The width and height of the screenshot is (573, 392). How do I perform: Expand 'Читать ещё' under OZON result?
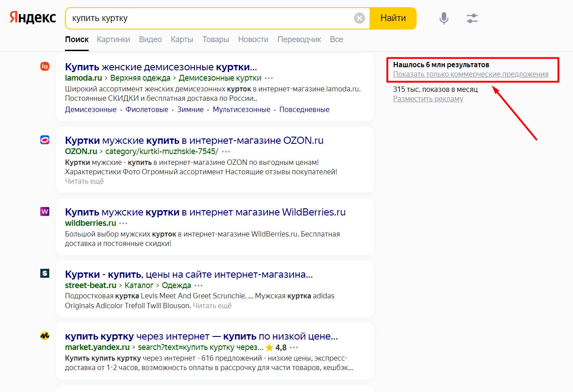click(84, 181)
